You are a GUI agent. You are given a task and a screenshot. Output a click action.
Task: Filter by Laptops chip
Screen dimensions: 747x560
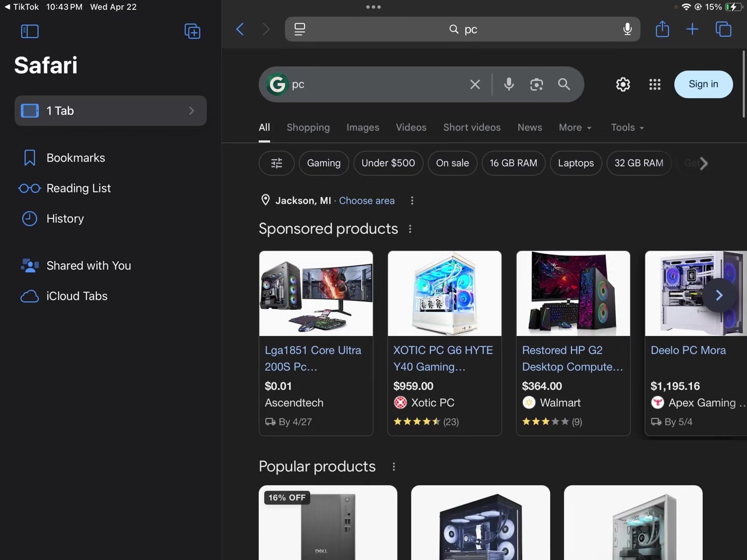[x=576, y=163]
